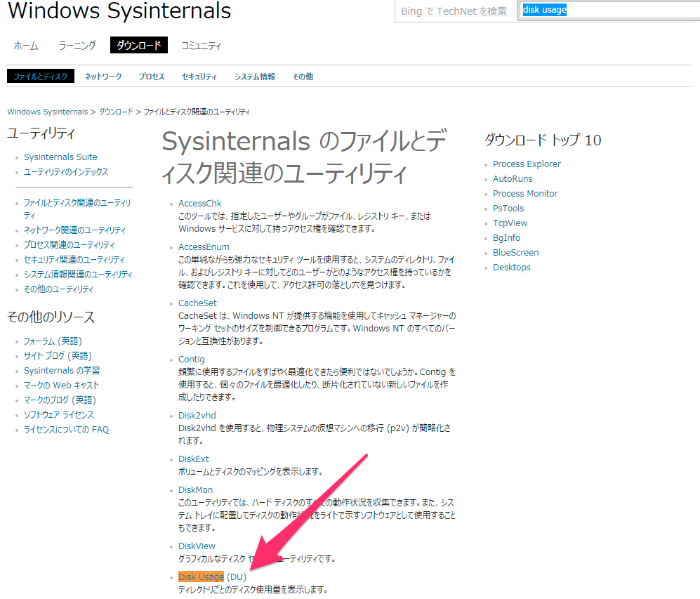Open the ラーニング tab
The width and height of the screenshot is (700, 599).
coord(77,46)
